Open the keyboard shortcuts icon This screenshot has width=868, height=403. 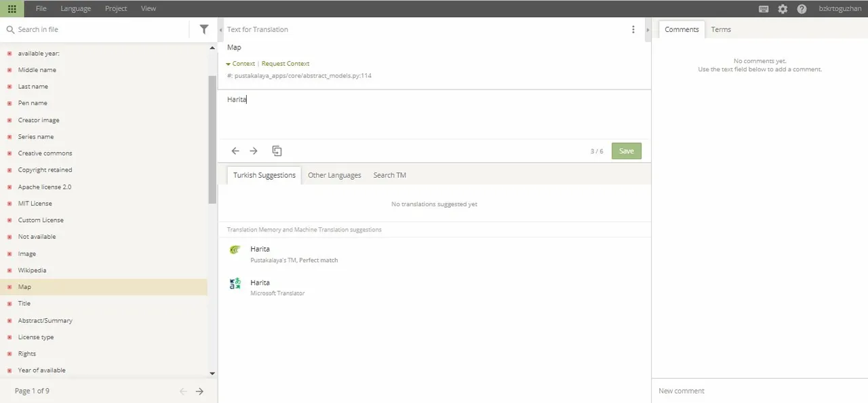764,9
